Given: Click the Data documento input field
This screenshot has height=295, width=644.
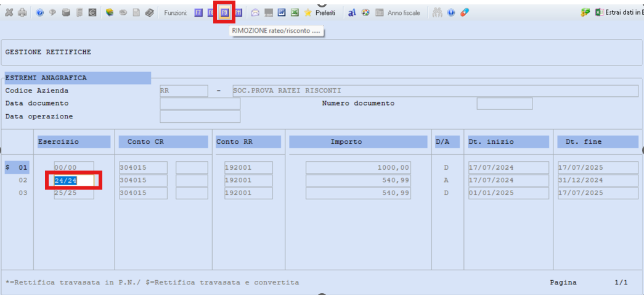Looking at the screenshot, I should click(200, 104).
